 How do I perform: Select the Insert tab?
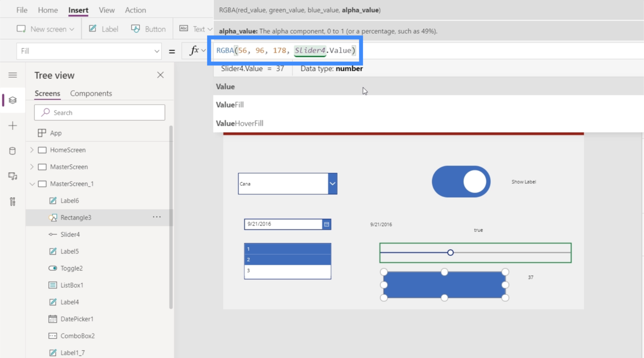coord(78,10)
